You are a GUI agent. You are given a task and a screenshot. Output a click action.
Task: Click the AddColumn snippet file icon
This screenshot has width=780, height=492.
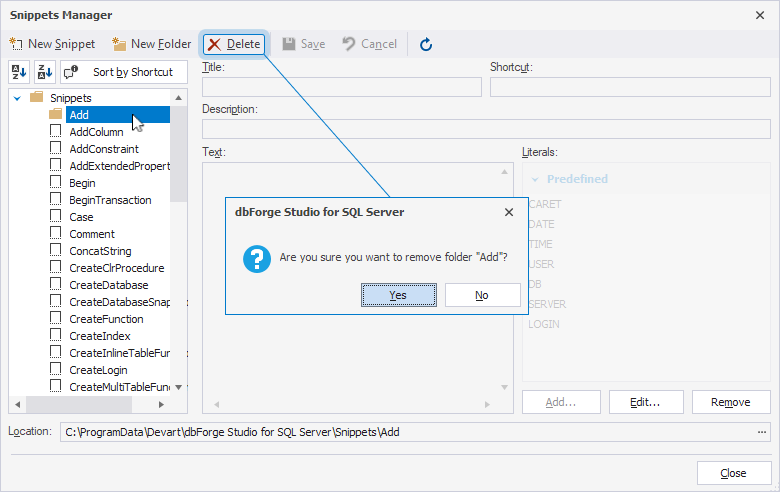click(56, 131)
